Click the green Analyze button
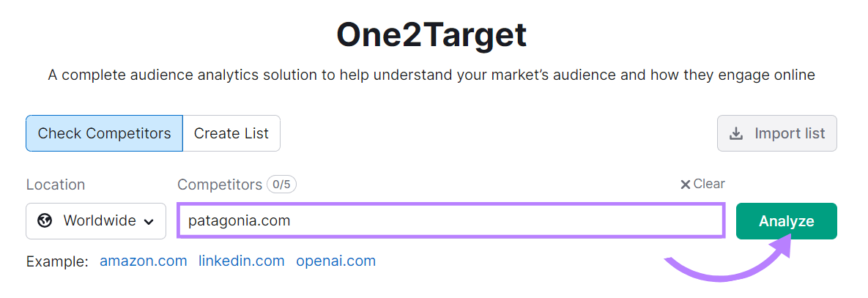The height and width of the screenshot is (298, 868). [787, 221]
